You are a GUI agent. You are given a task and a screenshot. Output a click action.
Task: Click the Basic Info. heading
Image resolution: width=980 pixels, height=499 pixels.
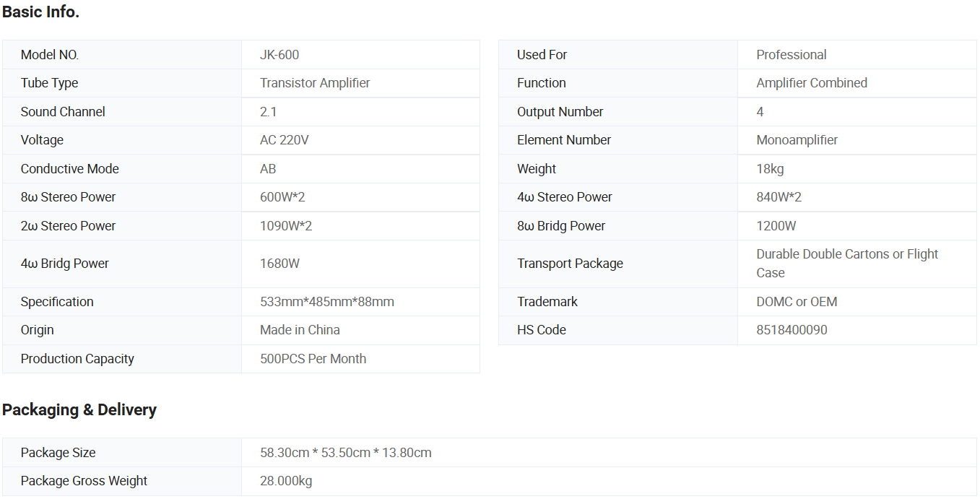40,12
